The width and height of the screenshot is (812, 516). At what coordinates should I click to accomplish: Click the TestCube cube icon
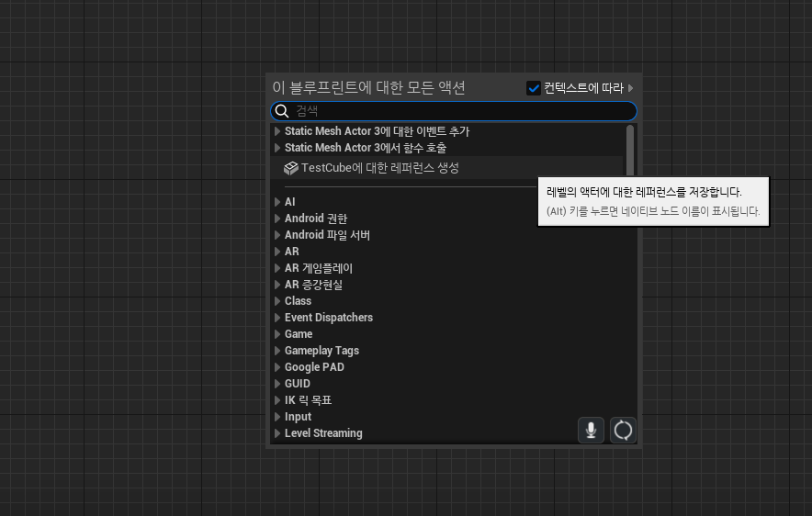tap(291, 168)
